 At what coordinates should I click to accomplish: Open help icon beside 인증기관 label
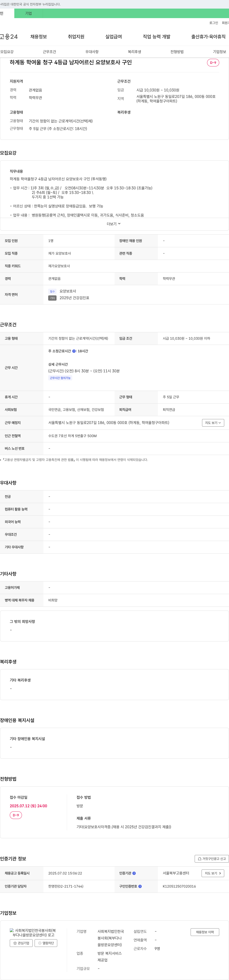point(134,873)
